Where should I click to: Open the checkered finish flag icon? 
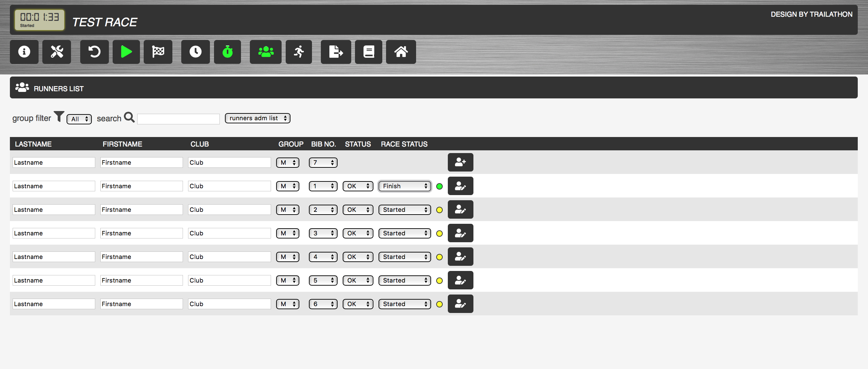pos(158,52)
